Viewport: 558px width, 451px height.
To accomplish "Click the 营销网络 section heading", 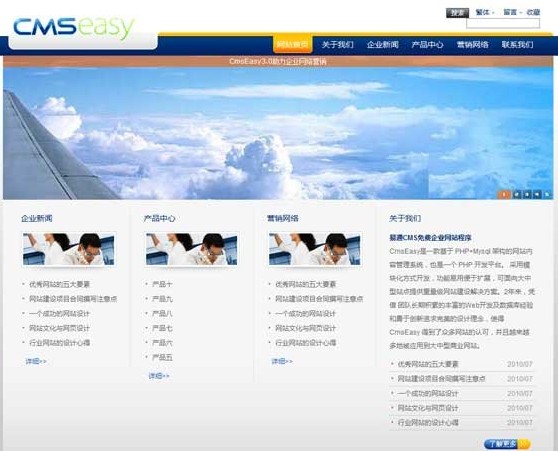I will (x=283, y=218).
